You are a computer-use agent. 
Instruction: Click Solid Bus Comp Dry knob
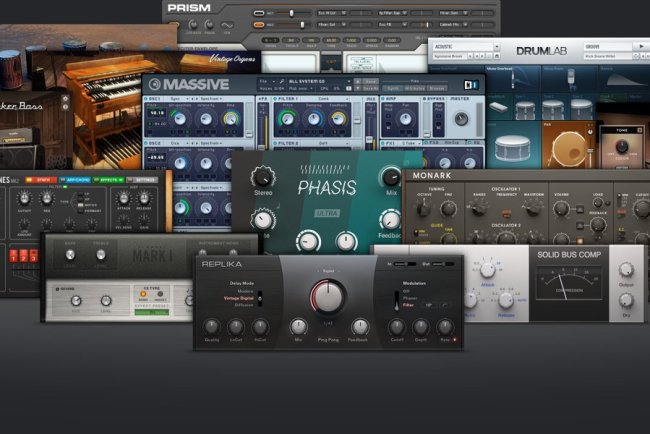click(x=626, y=300)
